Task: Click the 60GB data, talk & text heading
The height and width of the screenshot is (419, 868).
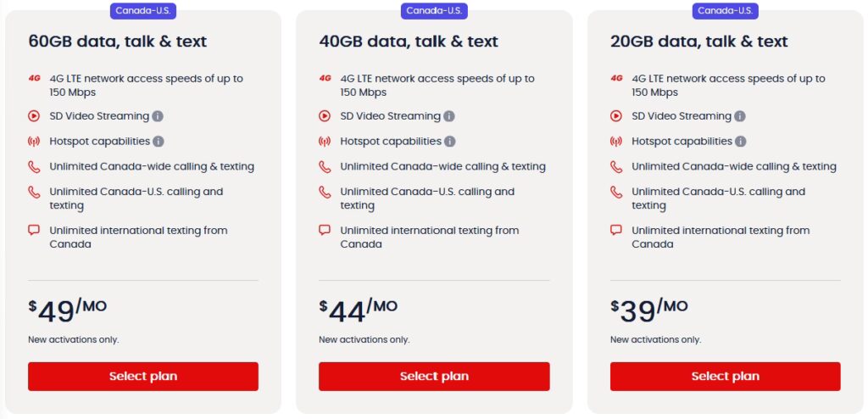Action: [x=118, y=42]
